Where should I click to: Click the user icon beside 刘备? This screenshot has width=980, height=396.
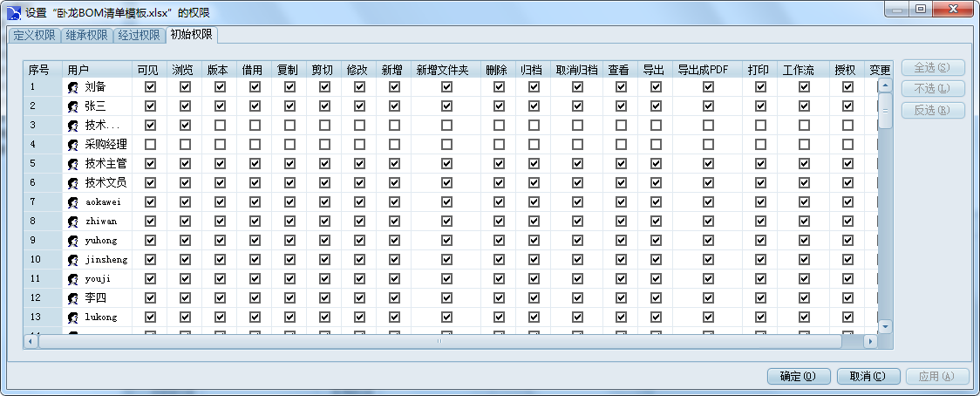coord(73,87)
